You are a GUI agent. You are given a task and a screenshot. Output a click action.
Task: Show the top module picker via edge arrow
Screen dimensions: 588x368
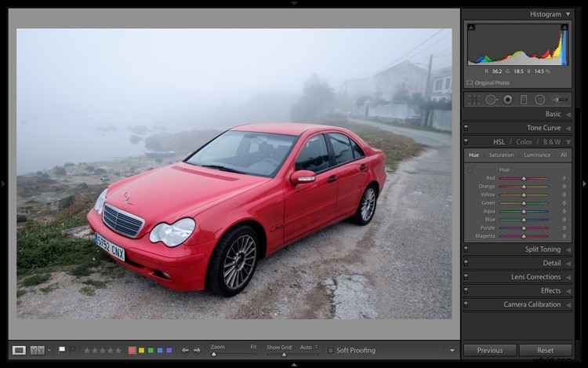[294, 3]
